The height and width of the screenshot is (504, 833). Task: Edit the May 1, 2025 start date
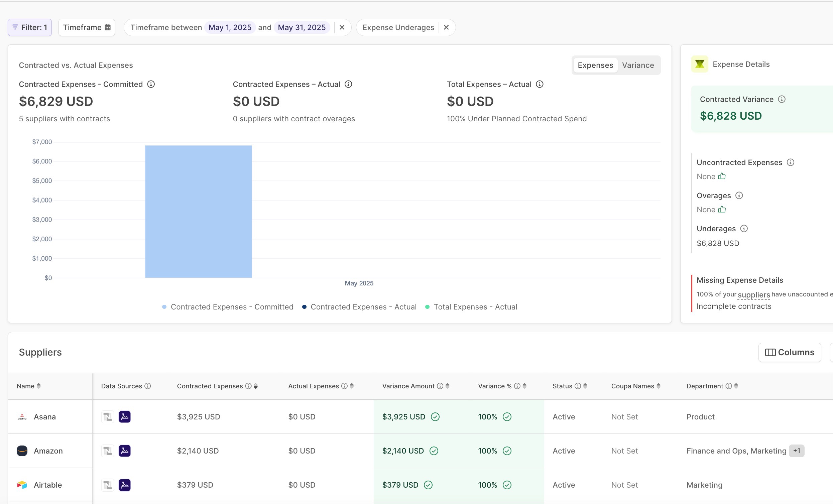click(x=230, y=27)
